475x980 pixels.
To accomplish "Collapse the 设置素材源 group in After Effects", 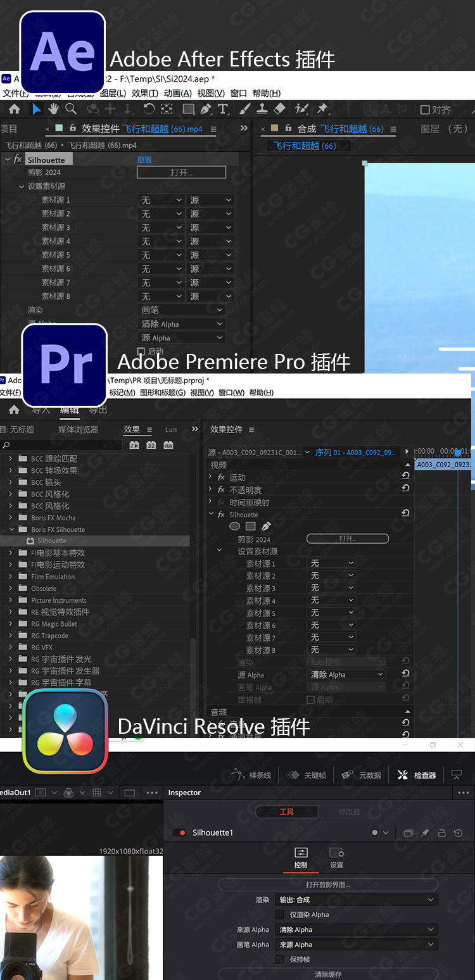I will pos(22,186).
